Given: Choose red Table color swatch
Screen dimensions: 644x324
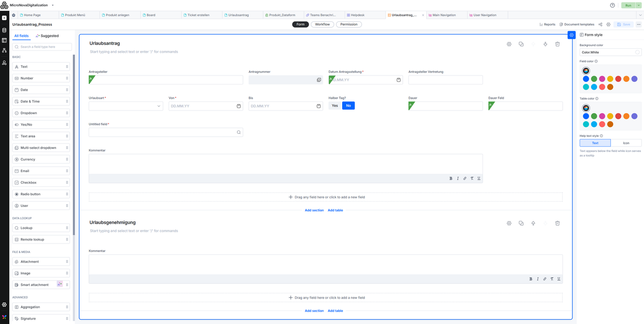Looking at the screenshot, I should coord(618,116).
